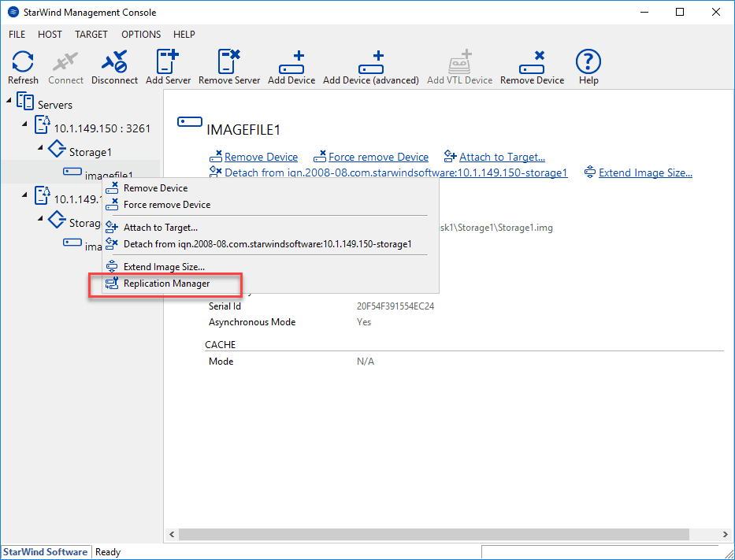Click the Add Device icon
735x560 pixels.
pos(291,62)
